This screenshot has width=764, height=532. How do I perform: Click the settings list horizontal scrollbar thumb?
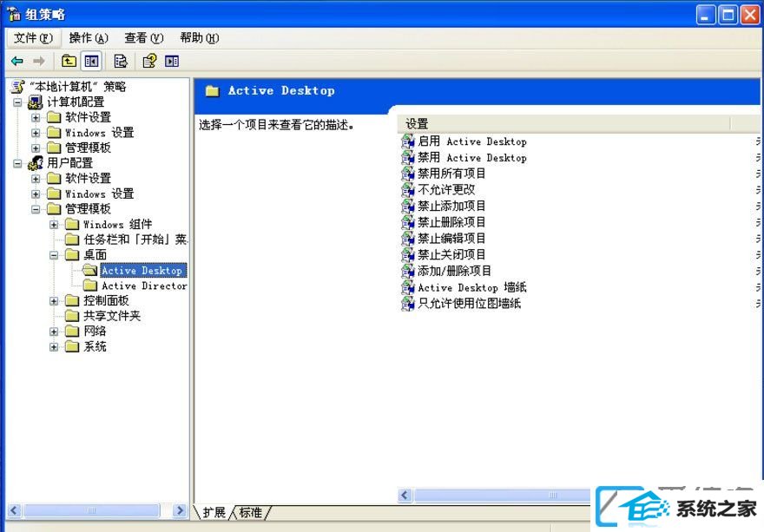pos(504,496)
